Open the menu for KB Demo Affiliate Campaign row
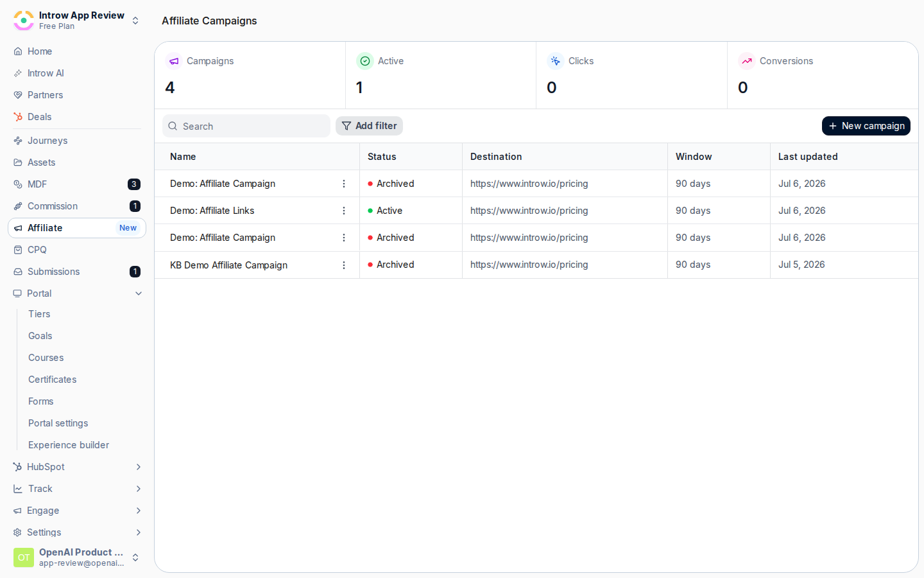 point(344,265)
